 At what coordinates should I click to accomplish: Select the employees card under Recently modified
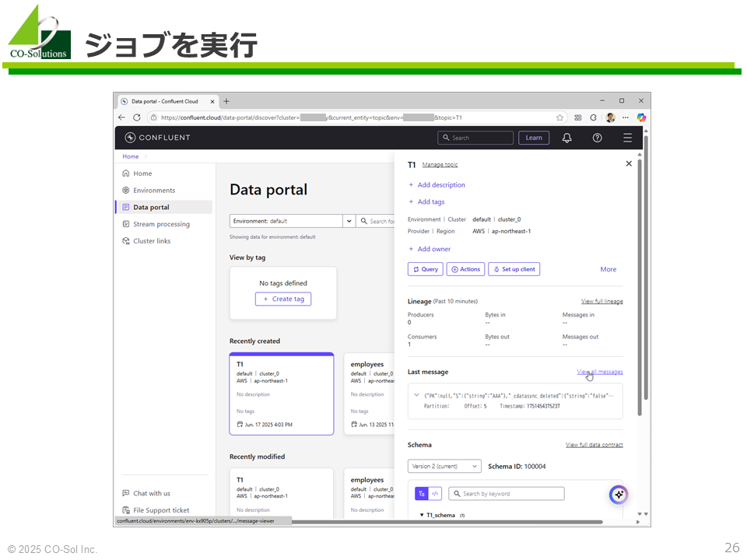[370, 493]
